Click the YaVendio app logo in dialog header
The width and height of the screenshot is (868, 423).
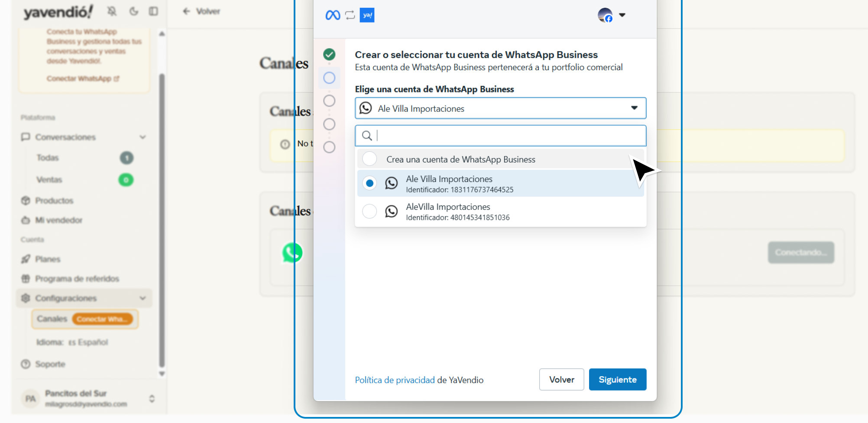click(x=367, y=15)
